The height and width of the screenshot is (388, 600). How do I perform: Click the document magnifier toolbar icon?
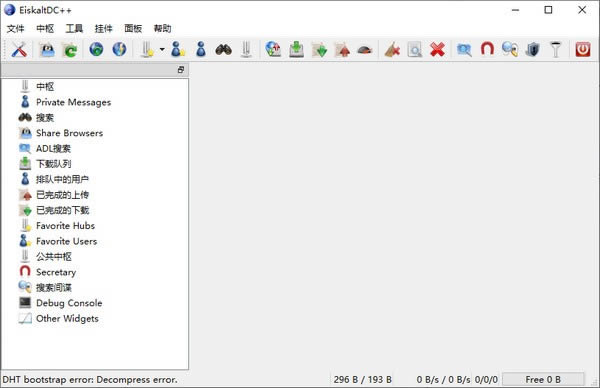(x=415, y=50)
